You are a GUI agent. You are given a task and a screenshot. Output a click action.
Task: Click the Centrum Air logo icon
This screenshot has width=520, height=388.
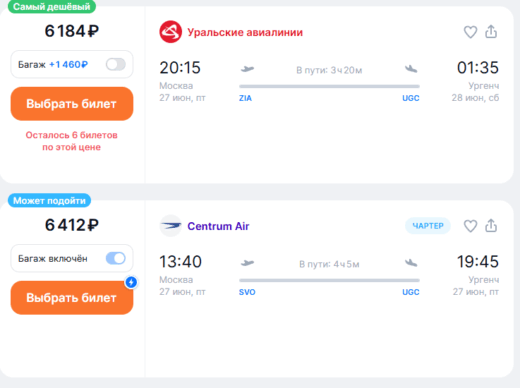click(x=171, y=226)
